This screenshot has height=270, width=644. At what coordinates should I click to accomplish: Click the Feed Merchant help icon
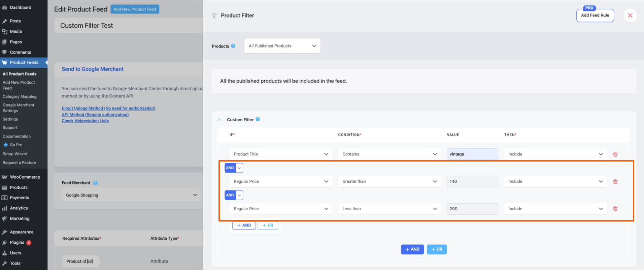(95, 183)
